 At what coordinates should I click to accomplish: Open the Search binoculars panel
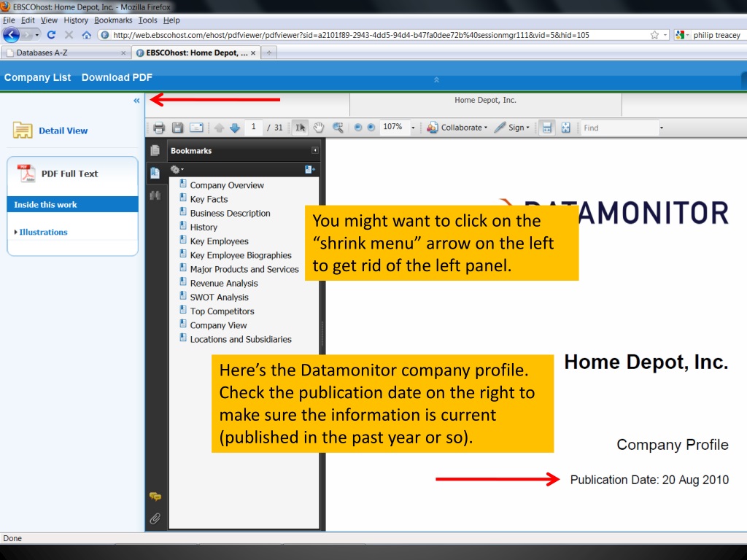(x=155, y=195)
